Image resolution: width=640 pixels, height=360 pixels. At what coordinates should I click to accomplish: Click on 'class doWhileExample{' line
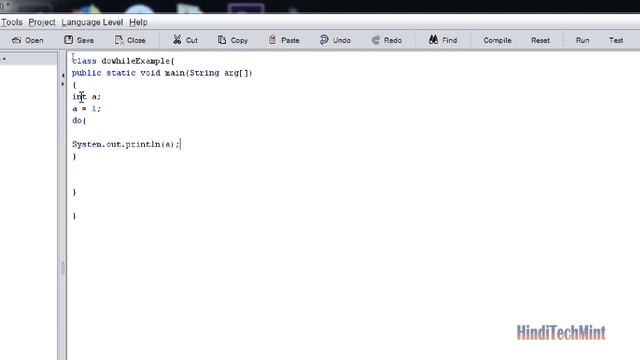pos(123,61)
